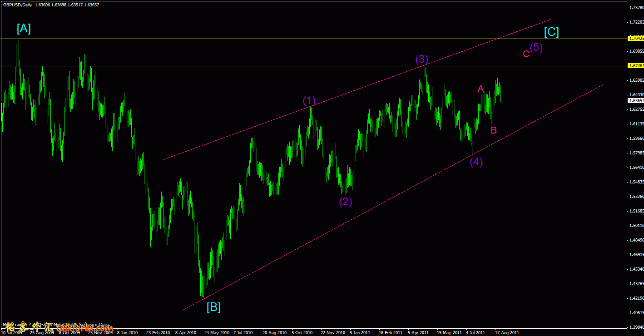Click the highlighted 1.70425 price tag
This screenshot has height=336, width=644.
click(636, 39)
